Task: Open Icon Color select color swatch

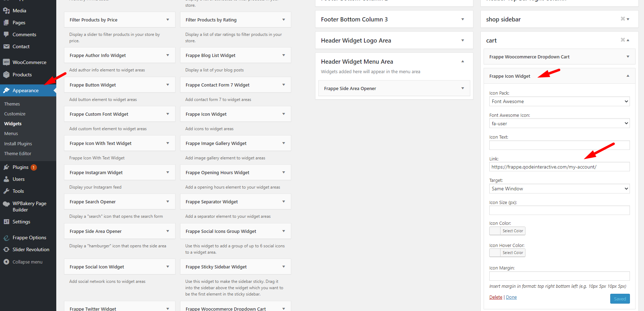Action: tap(507, 231)
